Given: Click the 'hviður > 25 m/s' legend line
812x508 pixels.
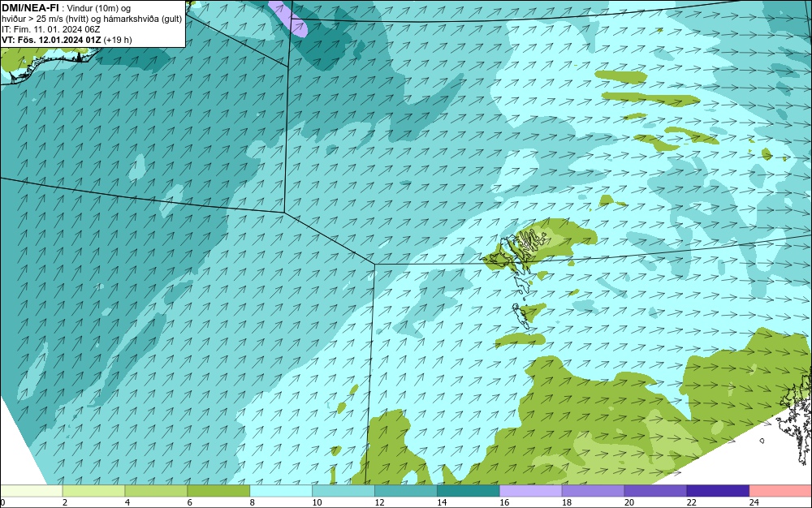Looking at the screenshot, I should [x=92, y=19].
